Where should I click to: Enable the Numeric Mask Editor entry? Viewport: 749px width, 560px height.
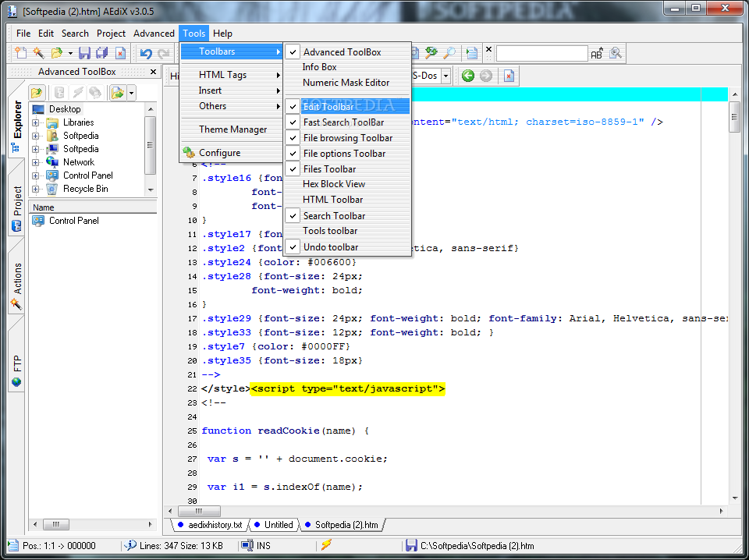coord(347,83)
